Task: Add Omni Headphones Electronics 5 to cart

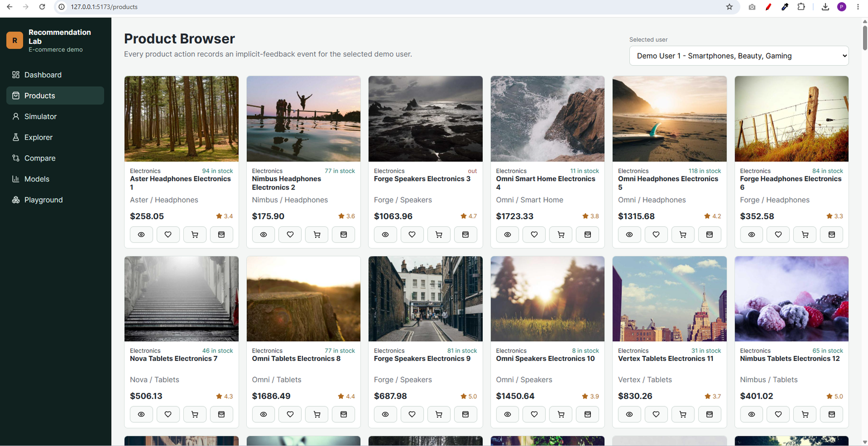Action: click(x=683, y=234)
